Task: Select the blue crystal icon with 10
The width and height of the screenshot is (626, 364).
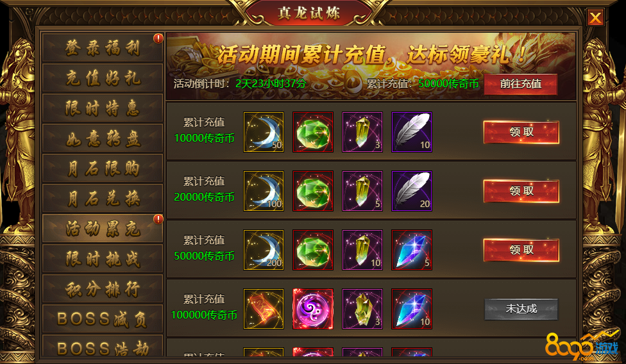Action: pyautogui.click(x=412, y=309)
